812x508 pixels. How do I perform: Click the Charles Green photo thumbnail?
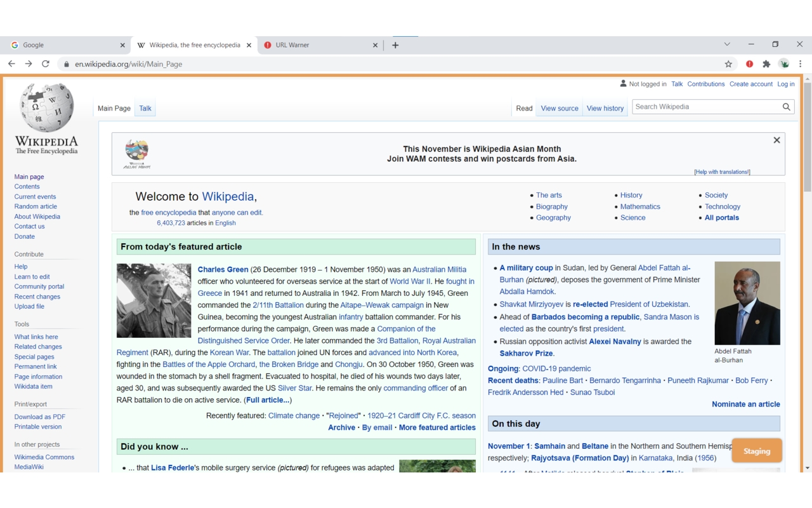[x=154, y=300]
